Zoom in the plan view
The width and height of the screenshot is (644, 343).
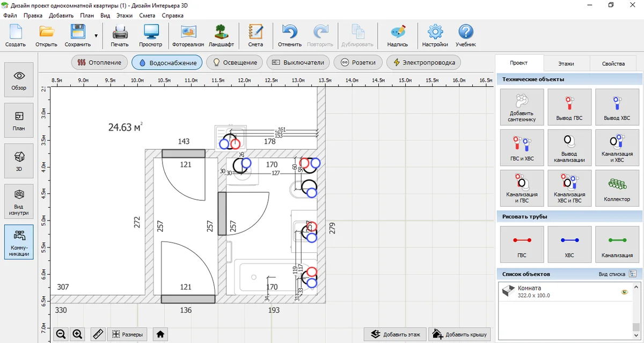[77, 334]
